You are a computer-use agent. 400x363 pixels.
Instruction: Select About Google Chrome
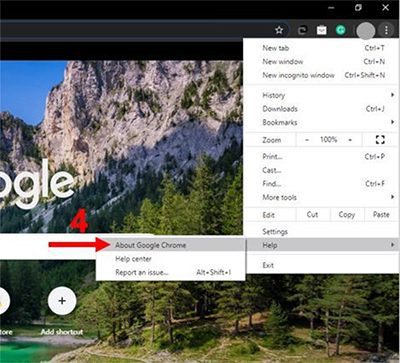pyautogui.click(x=171, y=245)
